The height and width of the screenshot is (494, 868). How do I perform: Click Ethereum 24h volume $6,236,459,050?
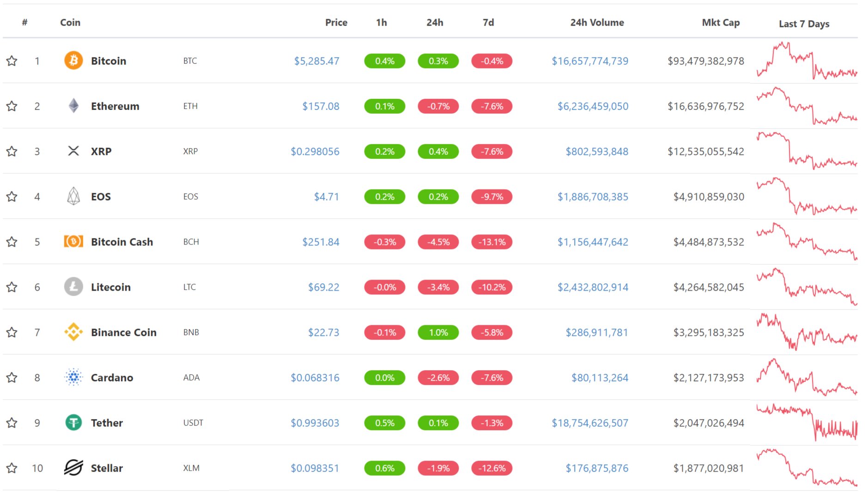tap(593, 106)
